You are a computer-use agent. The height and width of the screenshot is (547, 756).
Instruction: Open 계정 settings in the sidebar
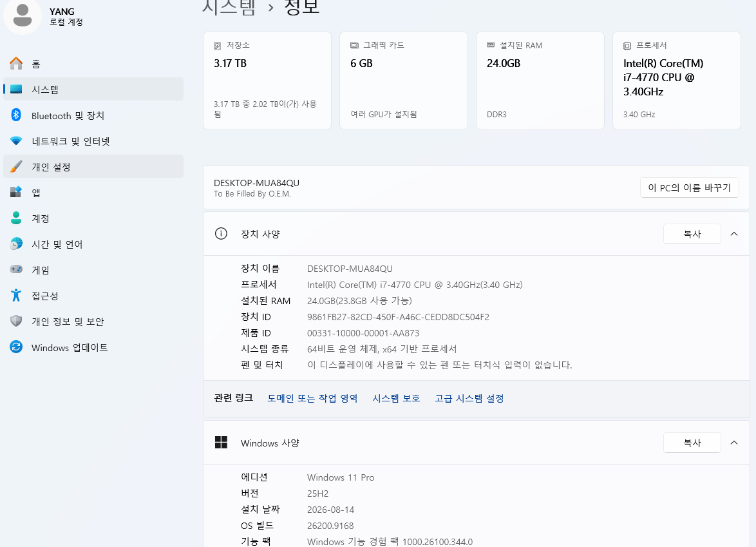[93, 218]
